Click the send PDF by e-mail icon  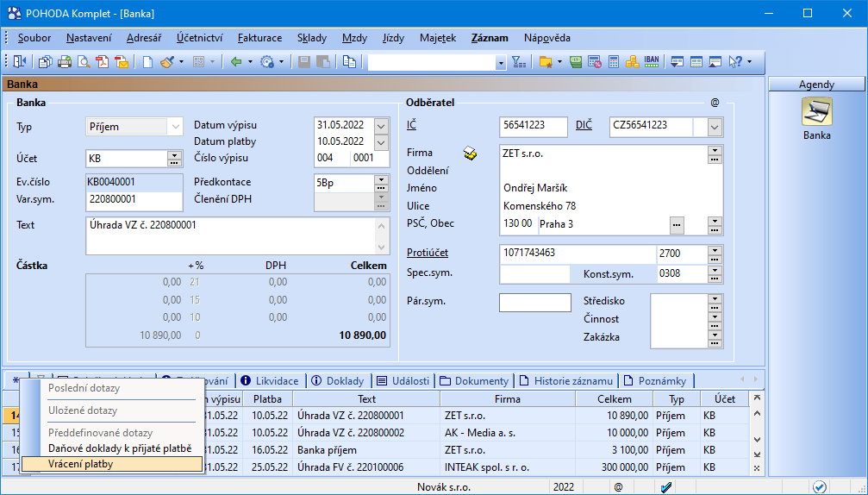coord(122,62)
